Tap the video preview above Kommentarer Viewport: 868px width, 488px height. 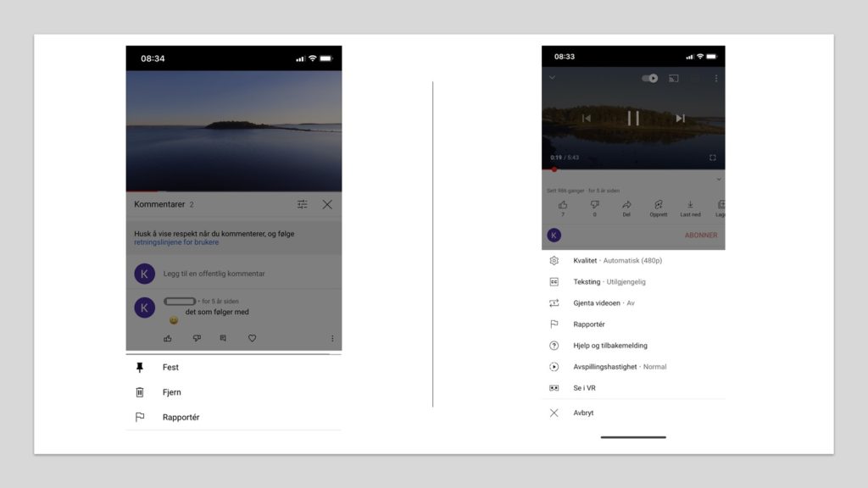[x=234, y=130]
